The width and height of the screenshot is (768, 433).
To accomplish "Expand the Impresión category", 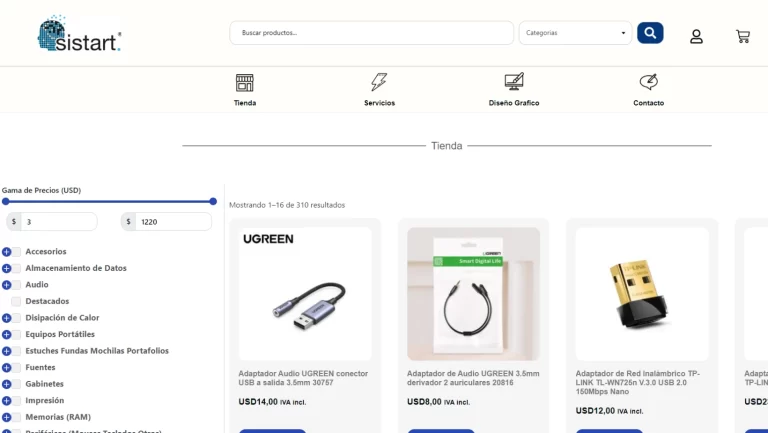I will (6, 401).
